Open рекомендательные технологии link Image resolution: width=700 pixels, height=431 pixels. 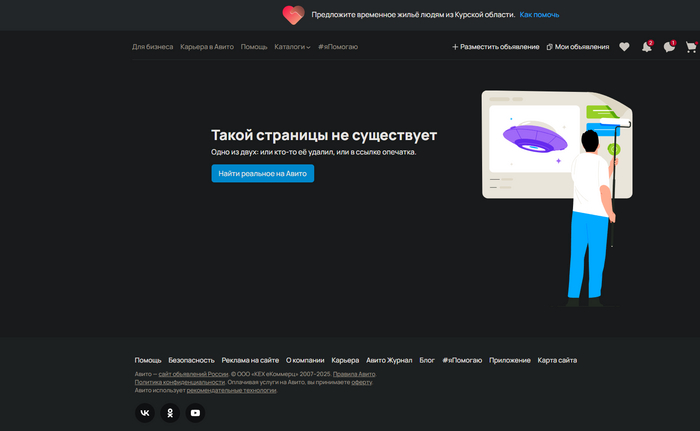pyautogui.click(x=231, y=390)
